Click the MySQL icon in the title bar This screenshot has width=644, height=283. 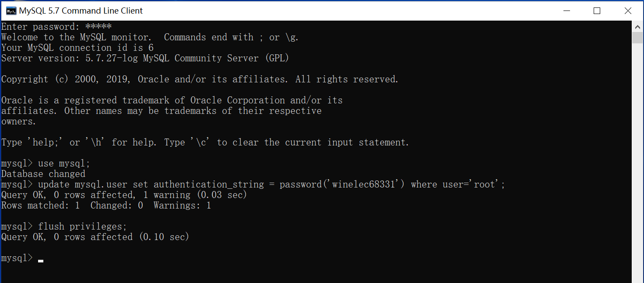[x=11, y=11]
